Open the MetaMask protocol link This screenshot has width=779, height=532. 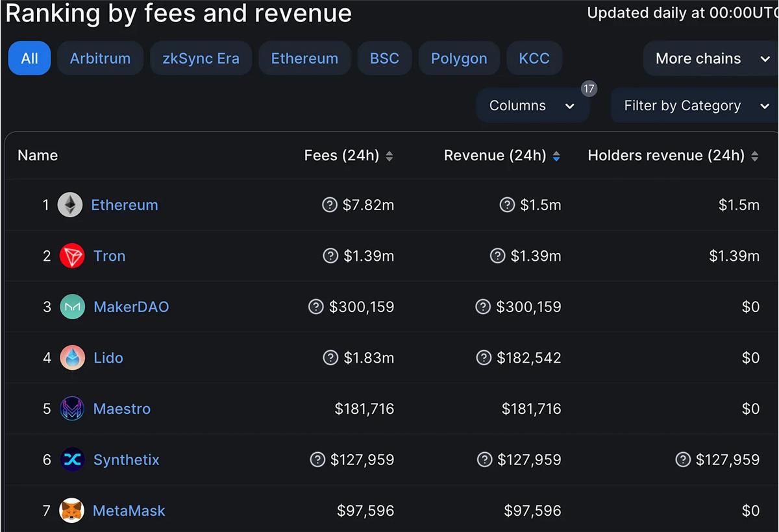[x=129, y=511]
